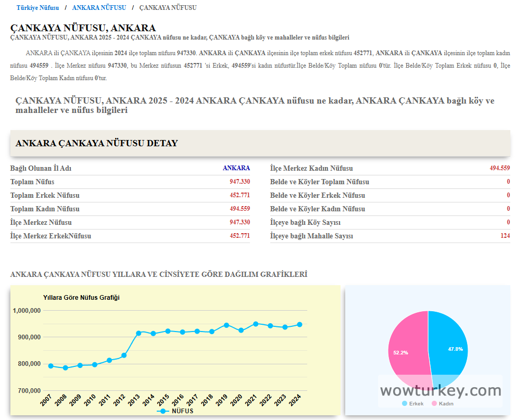Select the 2019 population data point
The width and height of the screenshot is (515, 420).
pyautogui.click(x=226, y=325)
